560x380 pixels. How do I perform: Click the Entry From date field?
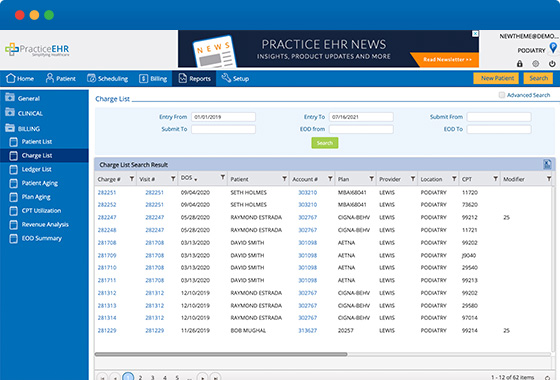click(x=223, y=117)
